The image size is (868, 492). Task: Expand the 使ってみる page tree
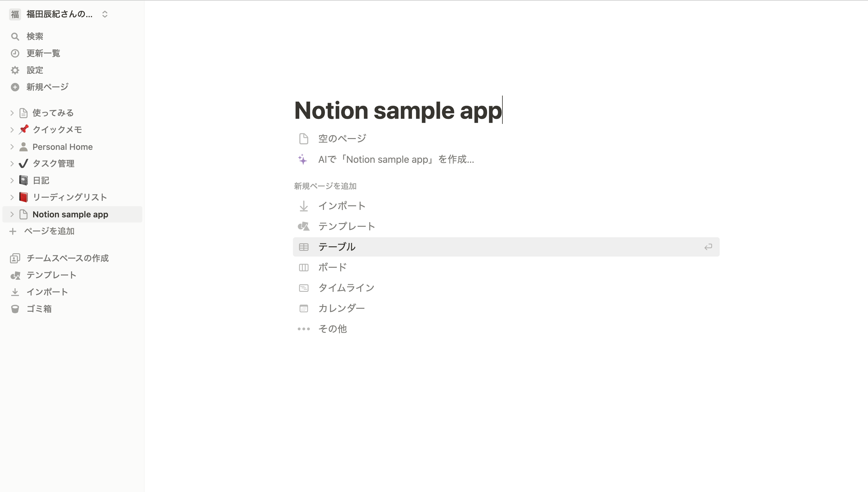[12, 113]
